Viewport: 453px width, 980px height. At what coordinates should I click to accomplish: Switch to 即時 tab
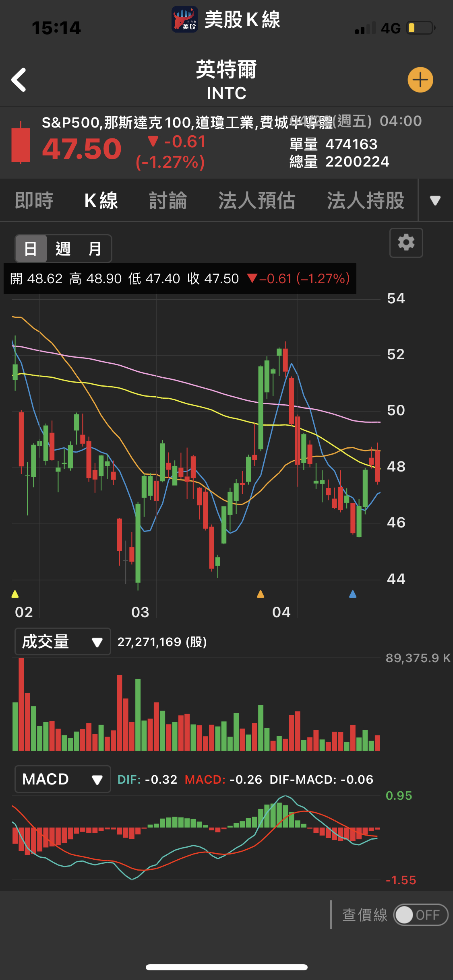click(x=34, y=200)
